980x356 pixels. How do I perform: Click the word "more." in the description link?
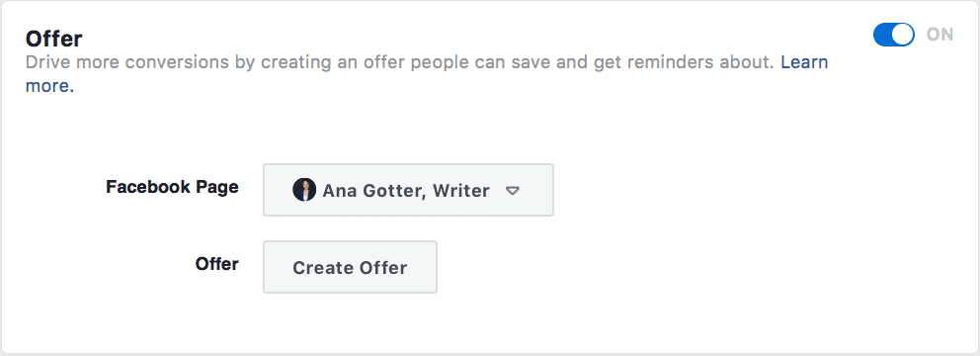(50, 86)
